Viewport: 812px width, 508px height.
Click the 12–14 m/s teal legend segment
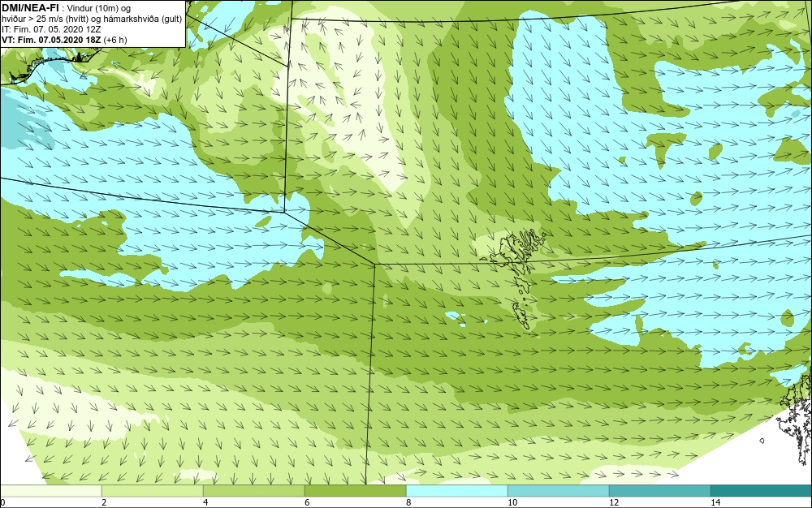click(x=659, y=491)
